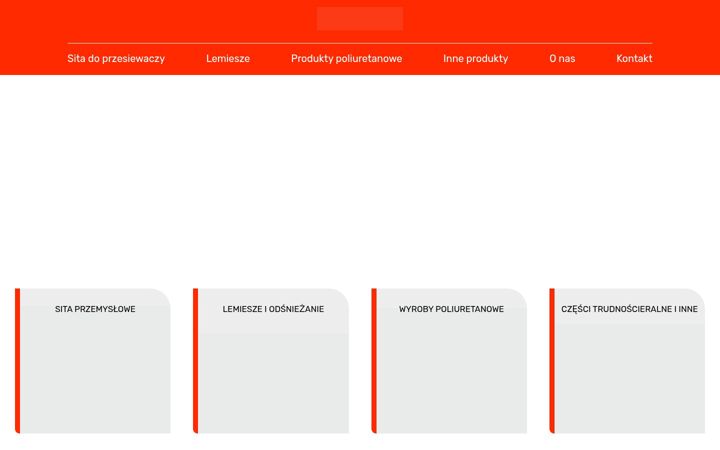Open the Lemiesze navigation item
The width and height of the screenshot is (720, 450).
click(x=228, y=59)
